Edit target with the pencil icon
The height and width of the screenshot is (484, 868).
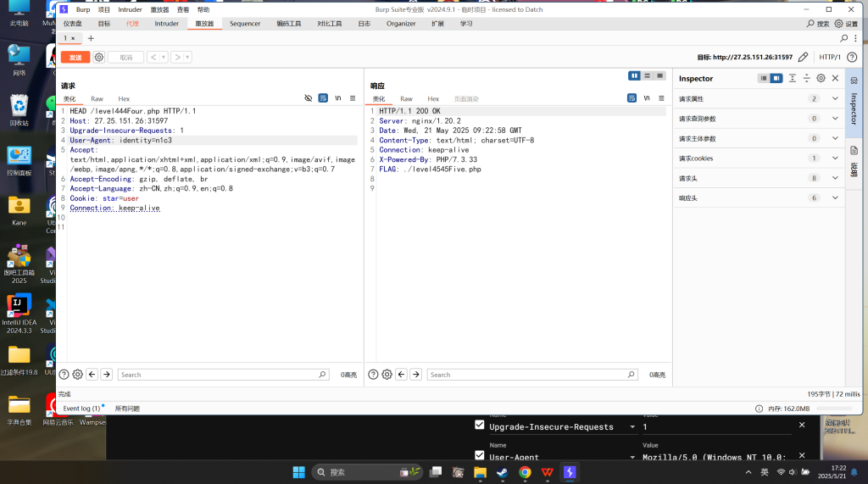coord(804,57)
